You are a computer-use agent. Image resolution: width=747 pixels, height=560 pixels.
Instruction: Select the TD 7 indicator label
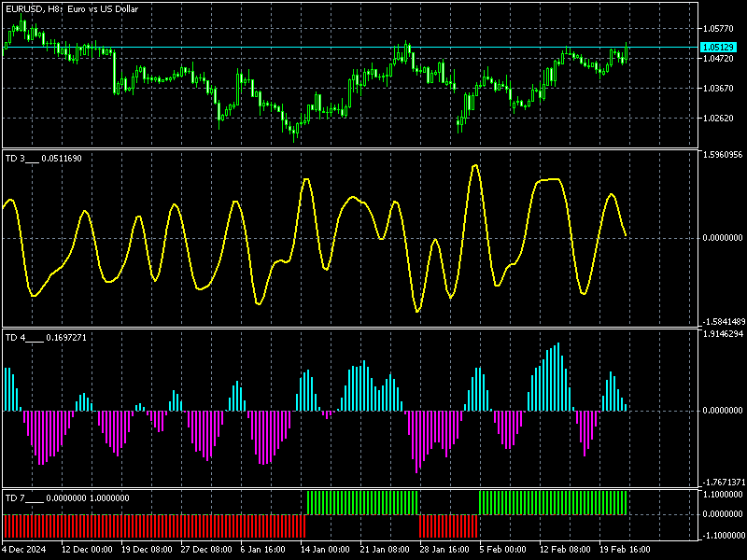point(67,498)
